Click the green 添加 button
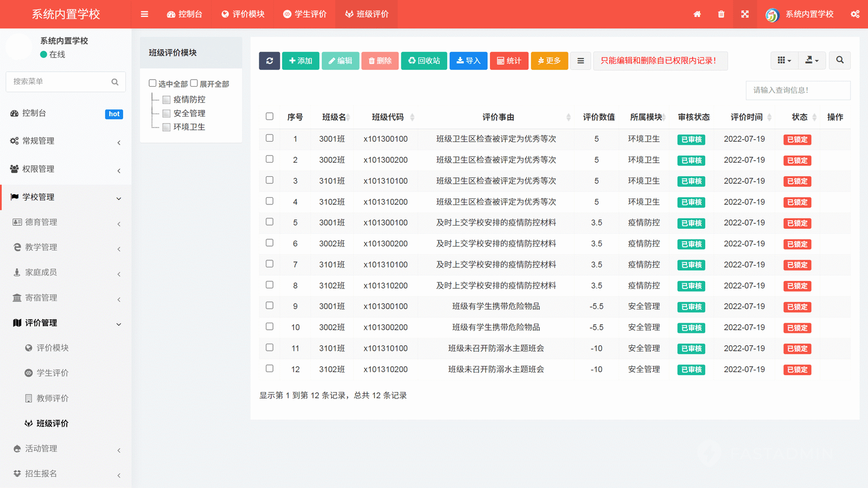 point(301,61)
